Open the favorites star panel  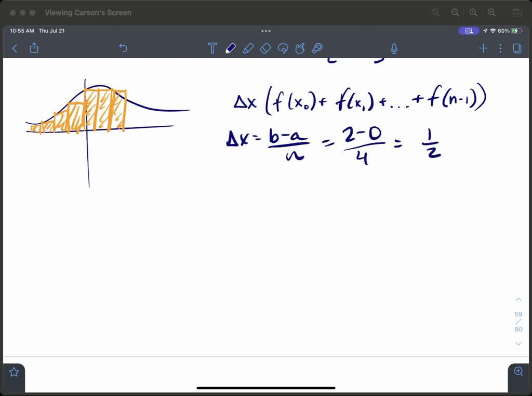click(14, 372)
